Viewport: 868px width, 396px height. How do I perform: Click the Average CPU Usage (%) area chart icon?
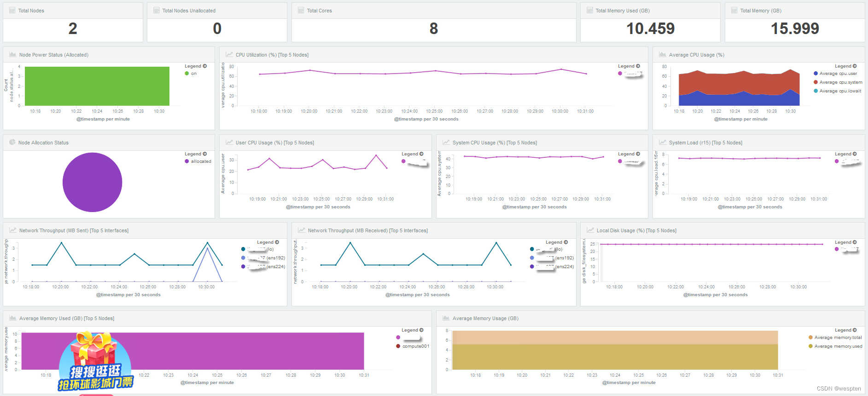[x=662, y=55]
